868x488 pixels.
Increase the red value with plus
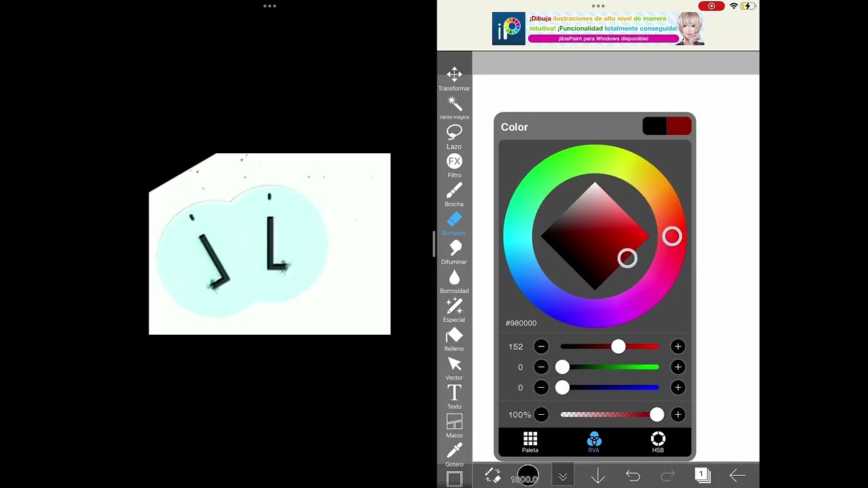(677, 346)
